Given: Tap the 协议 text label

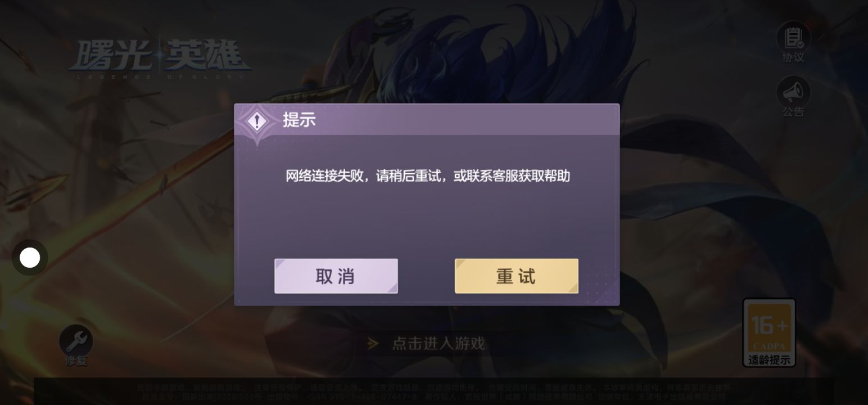Looking at the screenshot, I should pos(793,58).
